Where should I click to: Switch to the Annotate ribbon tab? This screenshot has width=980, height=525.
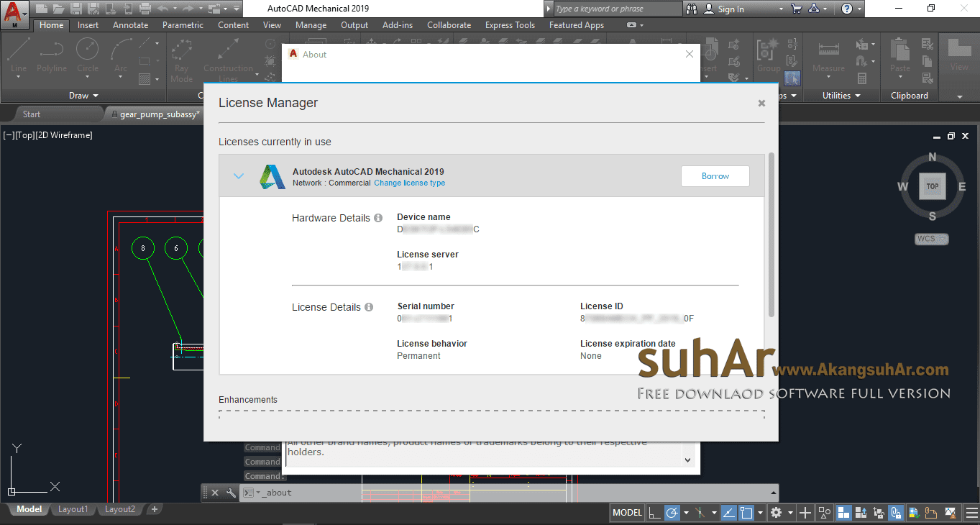tap(130, 25)
